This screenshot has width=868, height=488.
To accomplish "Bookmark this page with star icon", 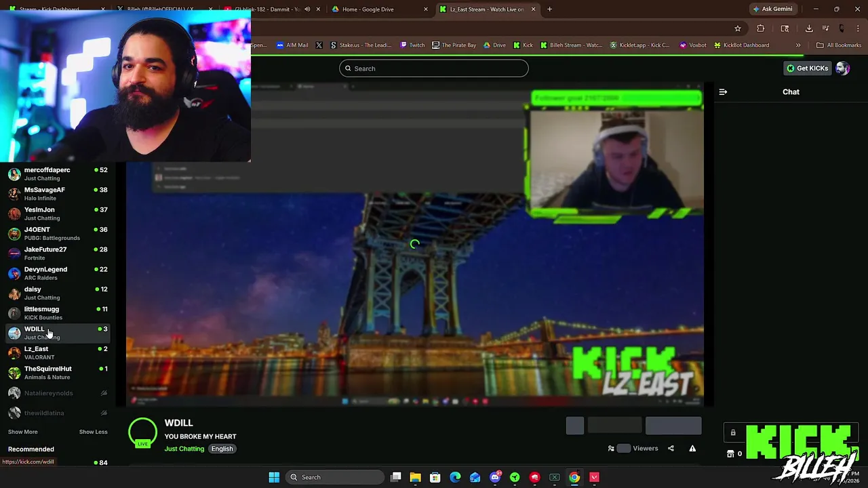I will [x=738, y=28].
